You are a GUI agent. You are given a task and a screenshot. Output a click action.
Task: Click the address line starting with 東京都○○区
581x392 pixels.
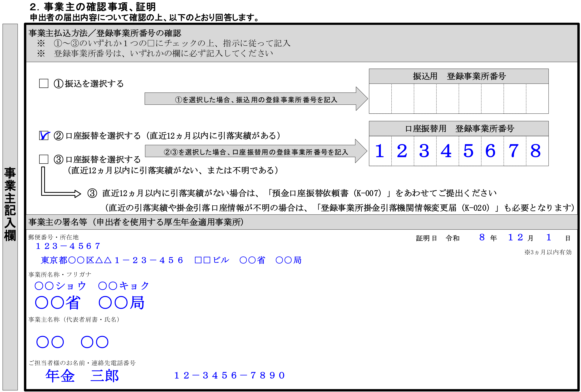(171, 260)
